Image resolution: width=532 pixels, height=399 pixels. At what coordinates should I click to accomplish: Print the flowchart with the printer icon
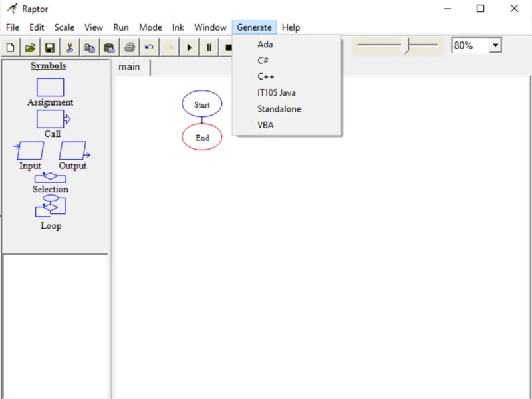129,47
